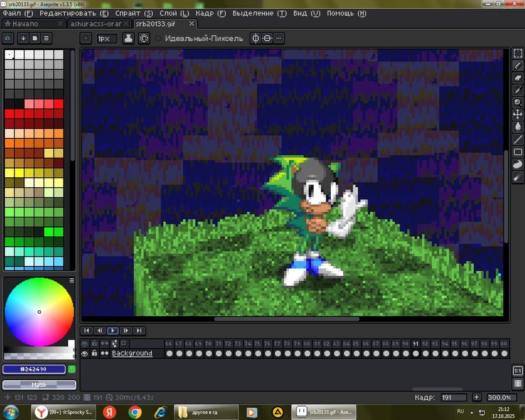Open Internet Explorer from taskbar
The width and height of the screenshot is (525, 420).
[160, 412]
